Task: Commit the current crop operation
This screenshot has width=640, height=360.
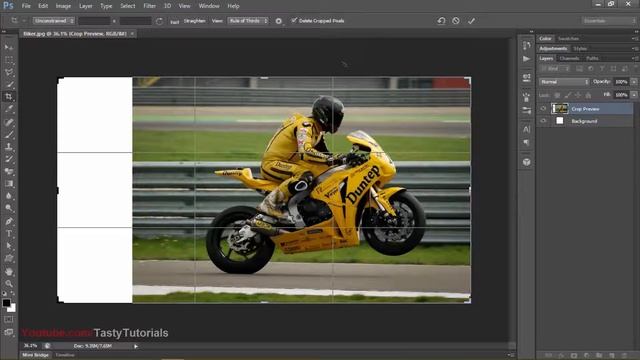Action: (x=471, y=20)
